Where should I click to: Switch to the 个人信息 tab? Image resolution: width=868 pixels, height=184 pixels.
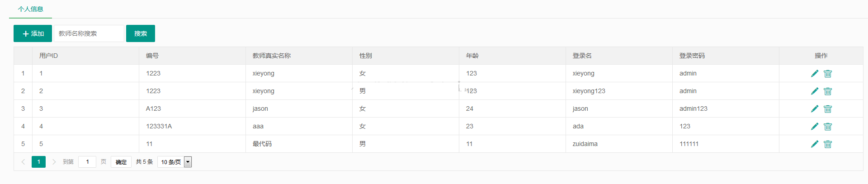31,9
